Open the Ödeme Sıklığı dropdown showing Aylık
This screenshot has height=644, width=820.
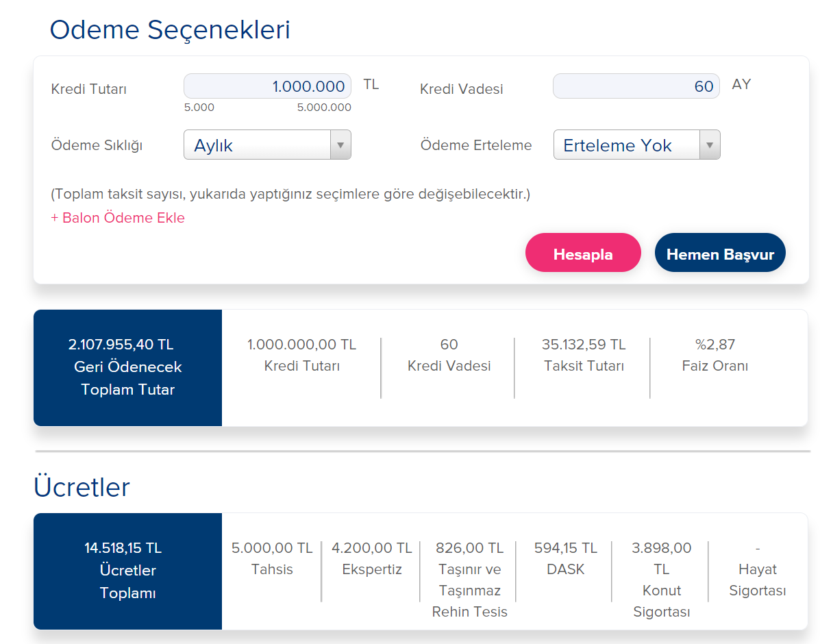click(x=267, y=145)
